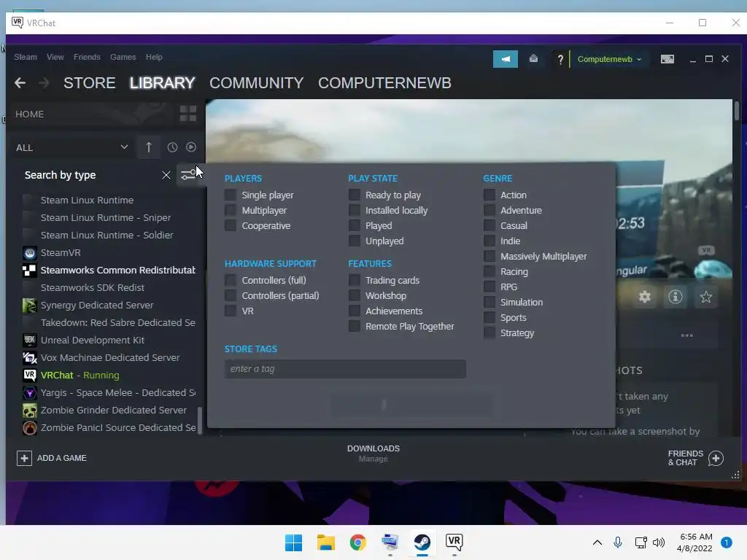Open the Steam inbox envelope icon
Screen dimensions: 747x560
533,59
